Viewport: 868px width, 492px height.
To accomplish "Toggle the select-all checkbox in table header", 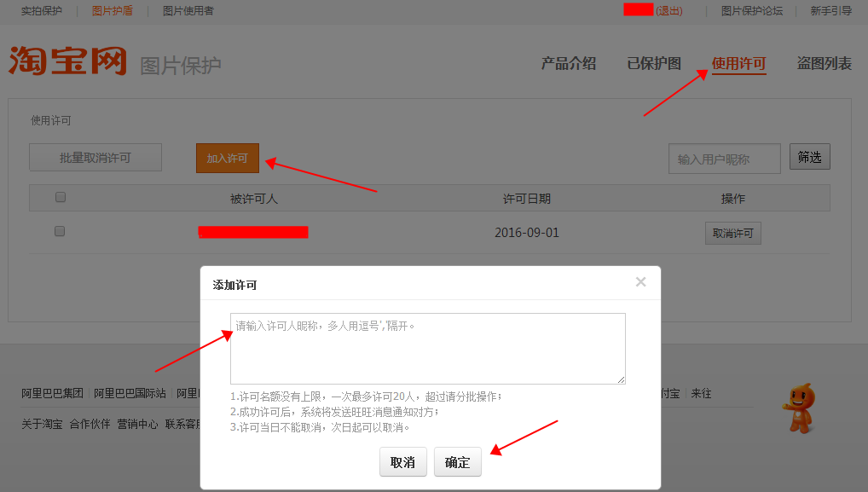I will tap(60, 197).
